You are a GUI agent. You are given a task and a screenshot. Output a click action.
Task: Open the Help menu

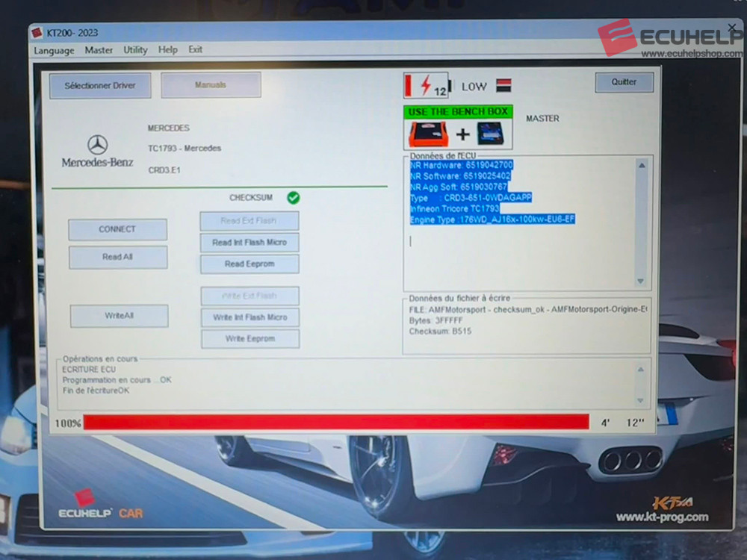[167, 49]
